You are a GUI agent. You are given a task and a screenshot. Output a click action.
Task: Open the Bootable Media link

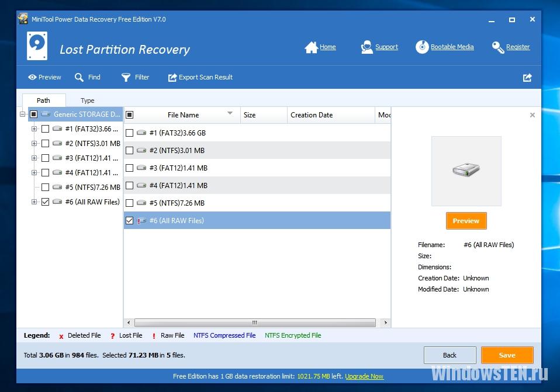point(452,47)
